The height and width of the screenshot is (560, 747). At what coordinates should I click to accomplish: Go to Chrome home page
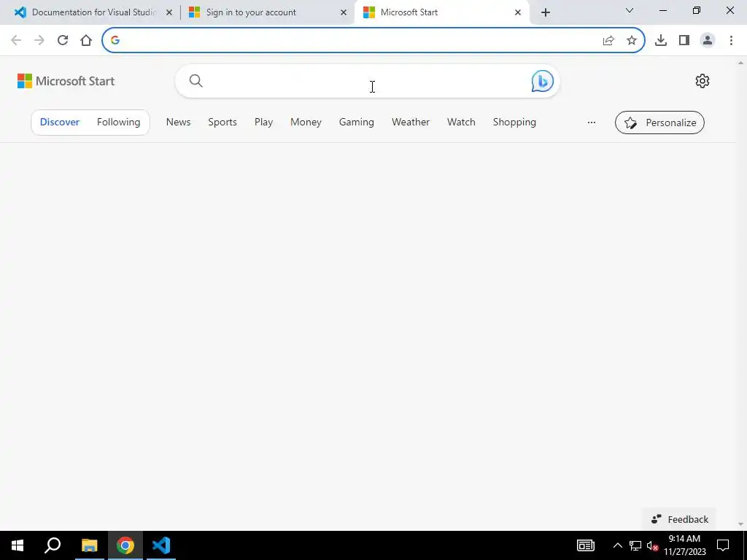(86, 40)
